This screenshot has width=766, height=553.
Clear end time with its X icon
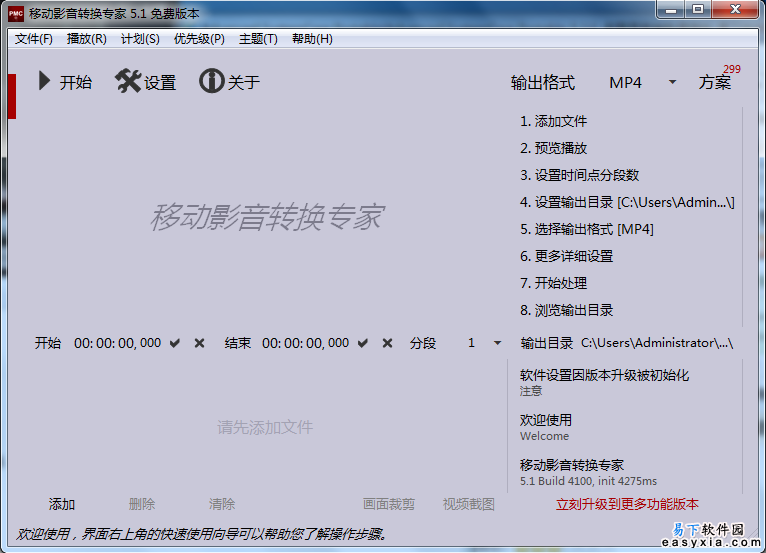(388, 343)
